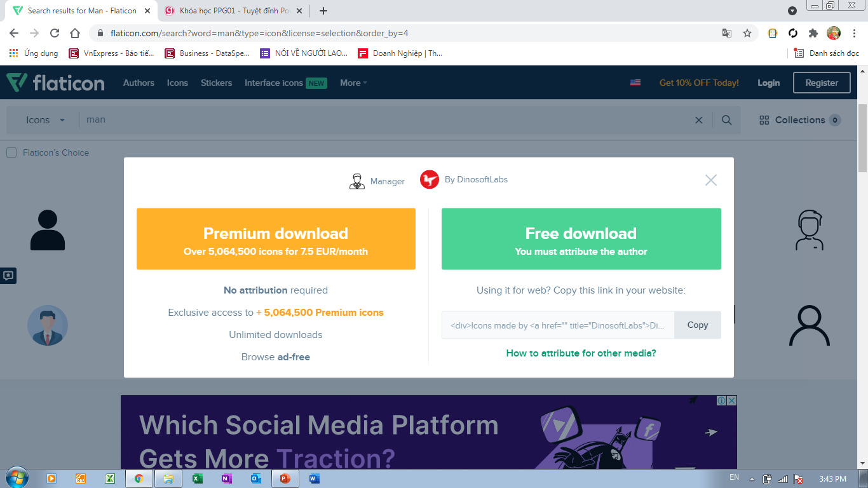
Task: Open 'How to attribute for other media?' link
Action: pos(581,353)
